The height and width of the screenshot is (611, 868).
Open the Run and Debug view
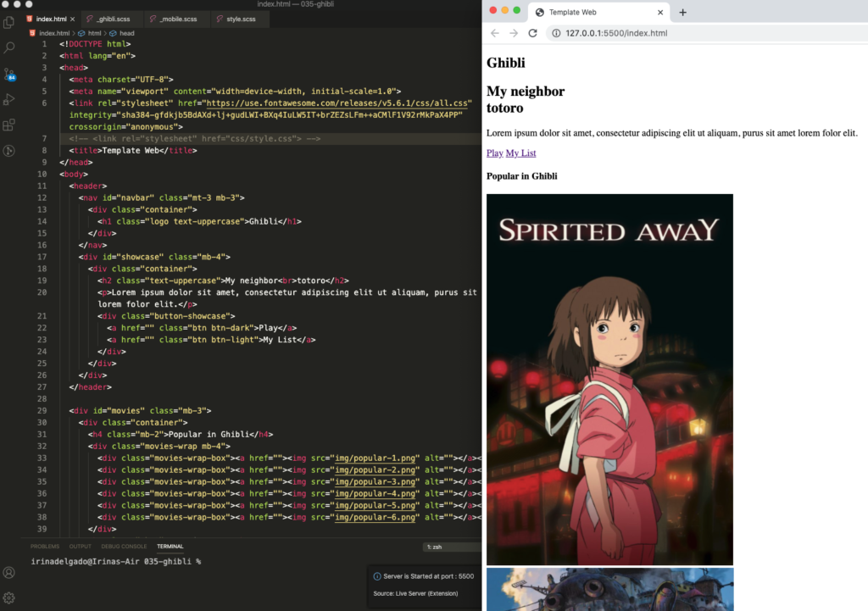click(8, 100)
